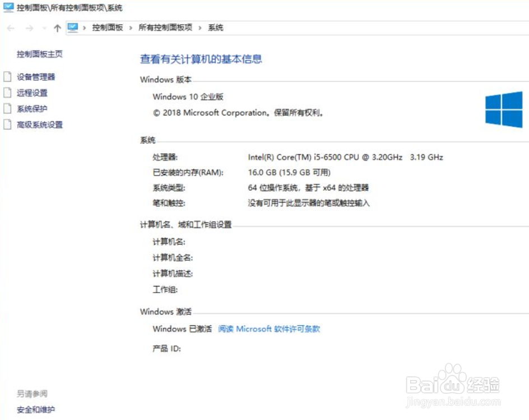529x420 pixels.
Task: Open 安全和维护 link
Action: pos(36,409)
